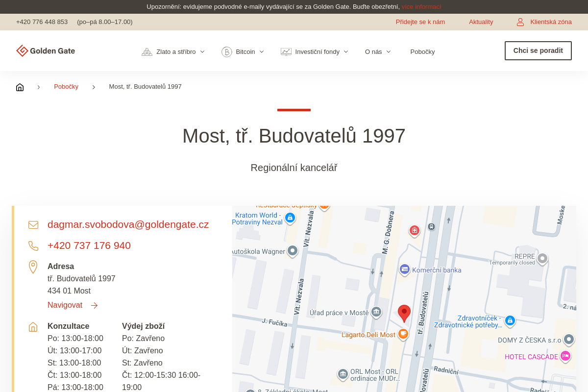Open Klientská zóna link

pos(551,22)
